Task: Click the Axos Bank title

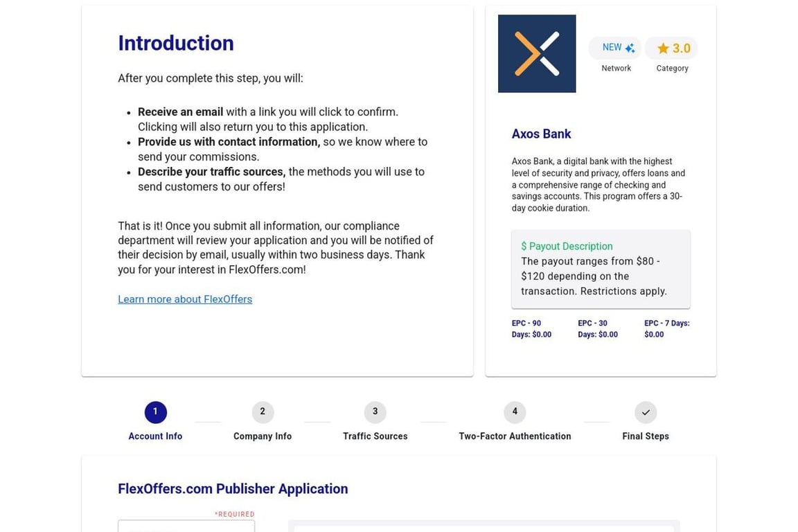Action: 541,134
